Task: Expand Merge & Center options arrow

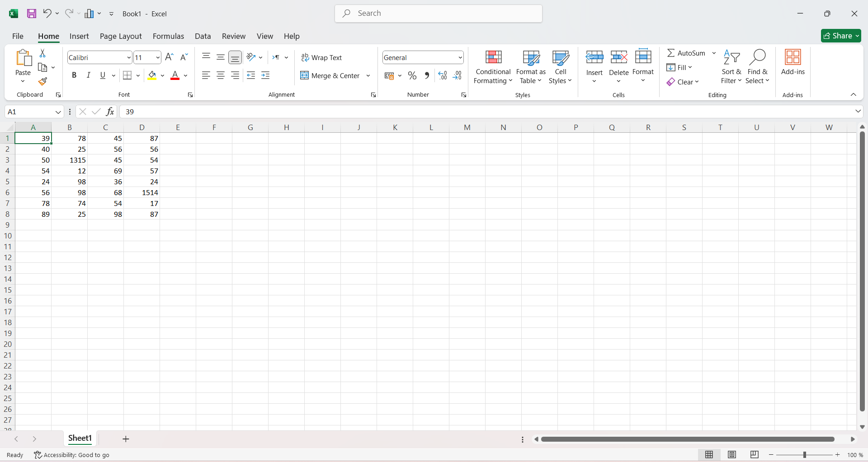Action: click(x=368, y=75)
